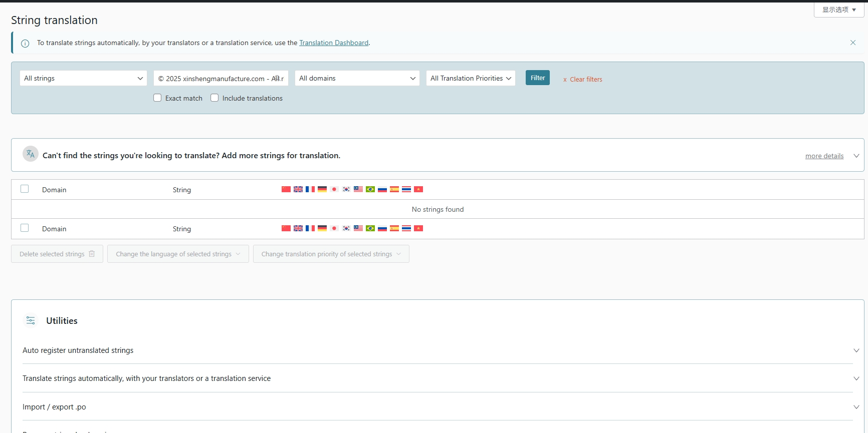Click China flag in bottom footer row
Screen dimensions: 868x433
(286, 228)
